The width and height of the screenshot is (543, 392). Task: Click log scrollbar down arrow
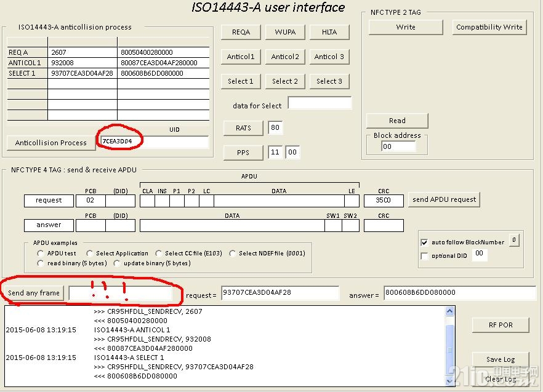450,382
